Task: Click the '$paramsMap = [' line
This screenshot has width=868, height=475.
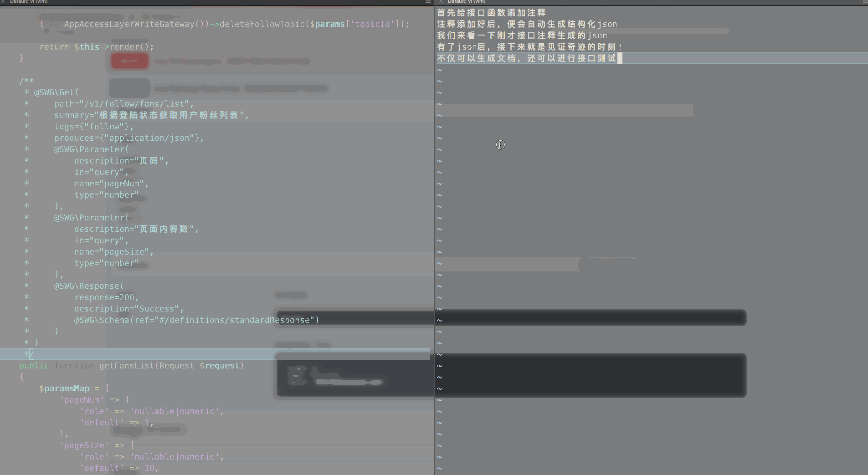Action: coord(74,388)
